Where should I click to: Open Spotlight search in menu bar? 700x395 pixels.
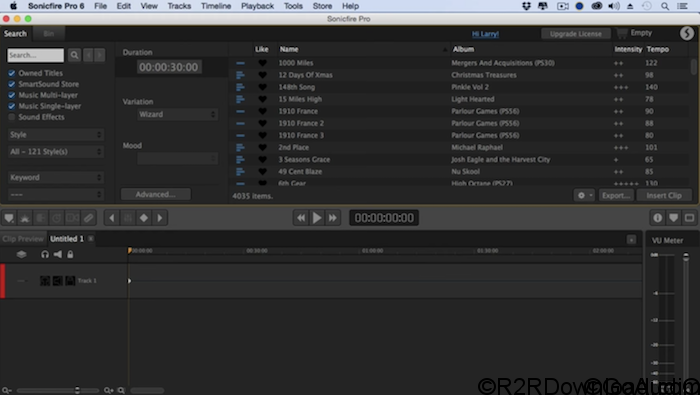(x=665, y=6)
